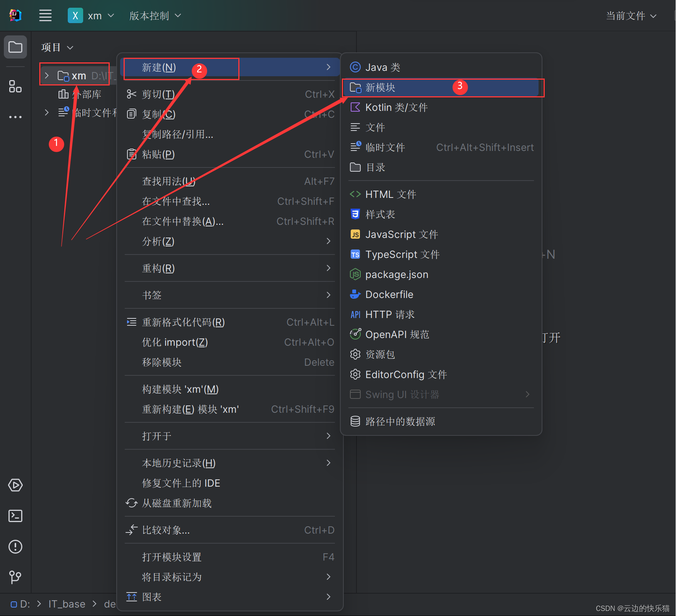
Task: Click the CSS stylesheet icon
Action: pos(355,214)
